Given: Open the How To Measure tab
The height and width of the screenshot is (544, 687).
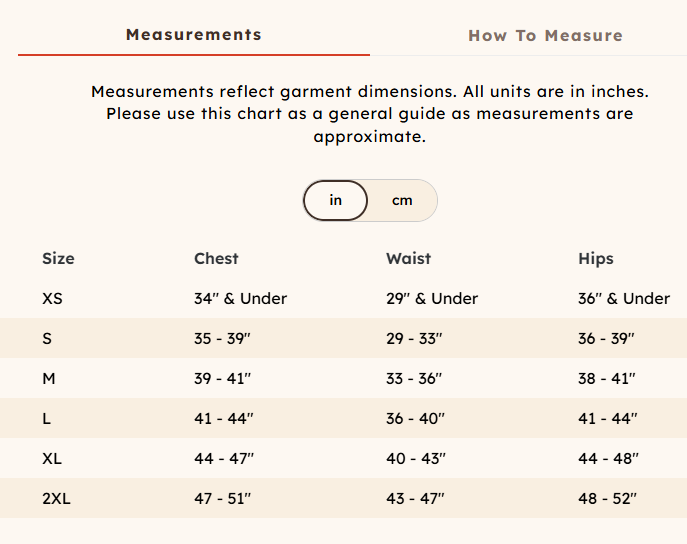Looking at the screenshot, I should [x=545, y=36].
